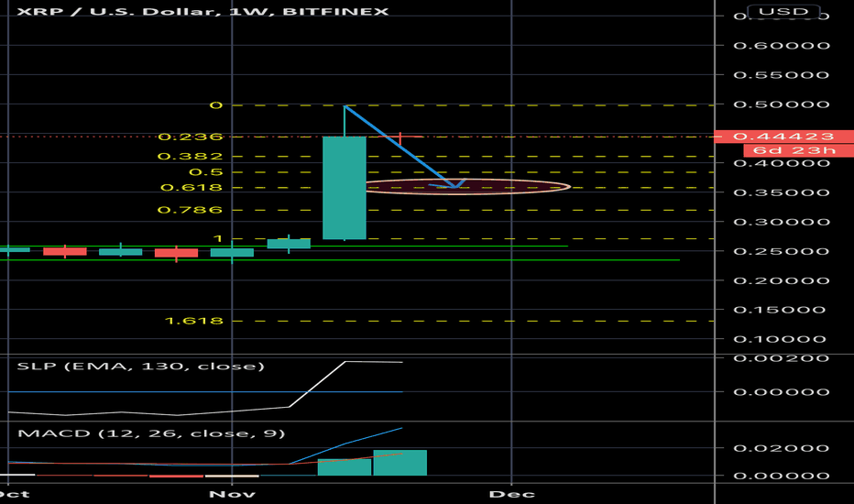Click the Dec label on time axis
854x504 pixels.
point(512,494)
